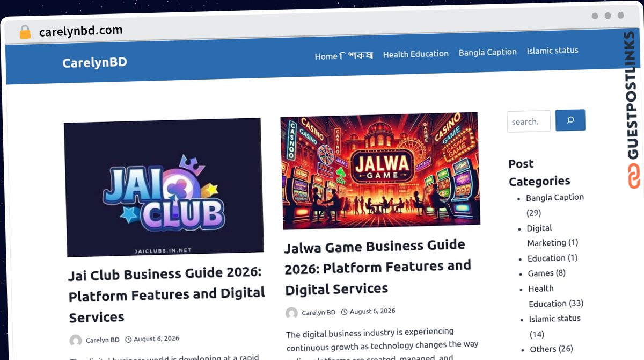Open the Jalwa Game Business Guide 2026 title
Viewport: 644px width, 360px height.
[x=378, y=267]
